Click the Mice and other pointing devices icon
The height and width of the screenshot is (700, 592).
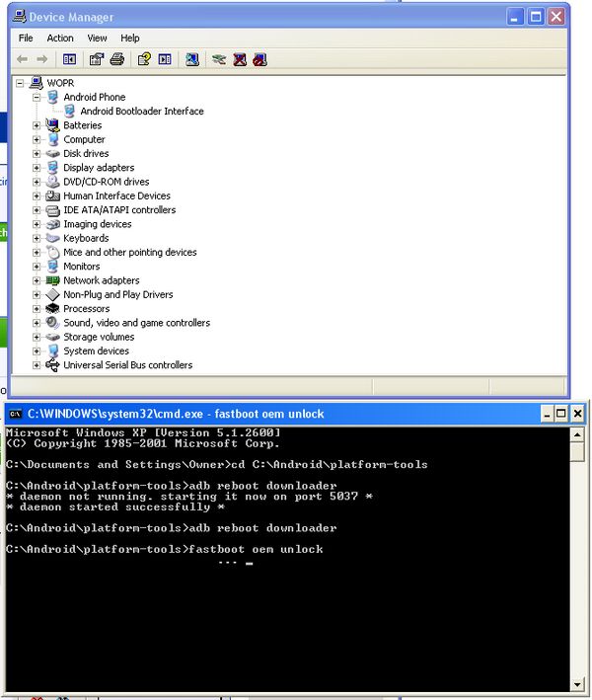pos(52,252)
